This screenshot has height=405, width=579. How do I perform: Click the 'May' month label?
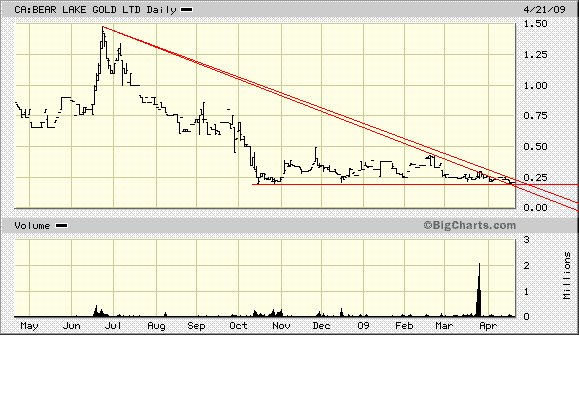tap(29, 326)
